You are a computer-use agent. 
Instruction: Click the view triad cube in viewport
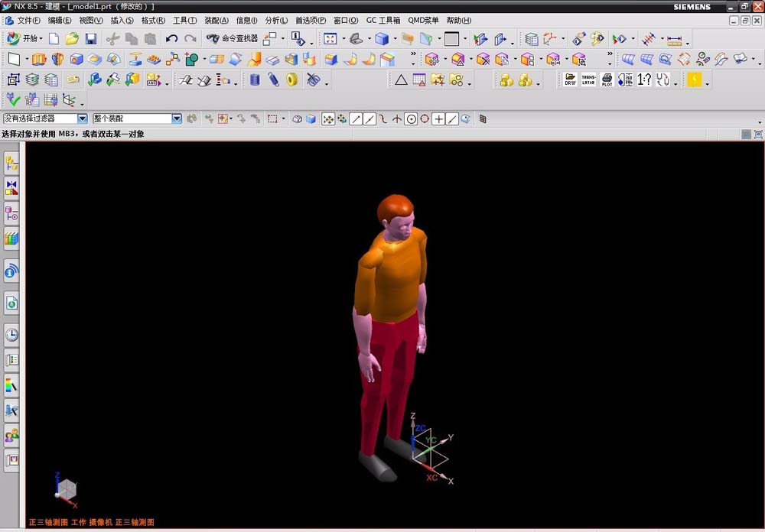pos(67,489)
